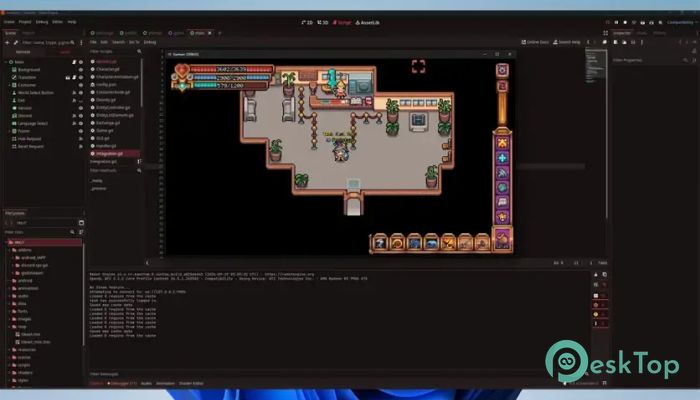Screen dimensions: 700x400
Task: Add a new node with the plus icon
Action: coord(7,42)
